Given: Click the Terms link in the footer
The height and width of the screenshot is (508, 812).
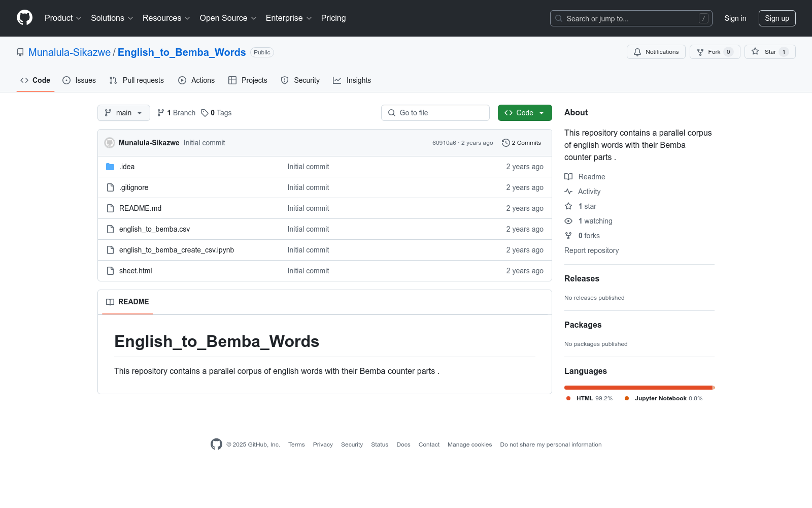Looking at the screenshot, I should (x=296, y=444).
